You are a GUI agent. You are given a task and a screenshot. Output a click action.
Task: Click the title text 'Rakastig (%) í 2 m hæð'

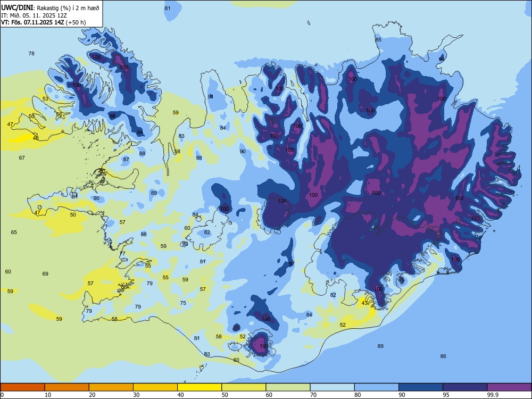tap(68, 8)
